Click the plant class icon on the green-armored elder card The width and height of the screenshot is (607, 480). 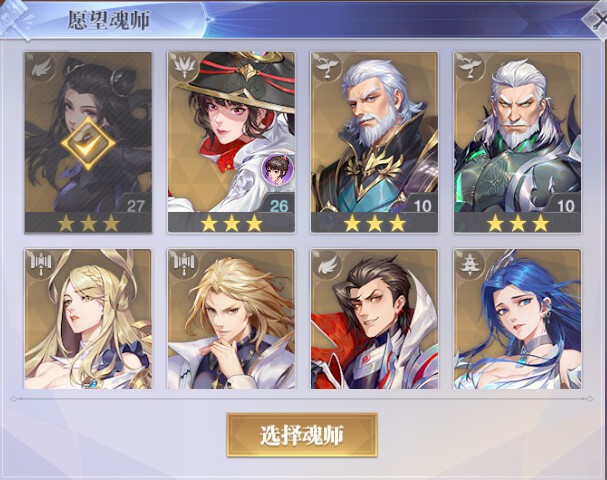tap(470, 67)
